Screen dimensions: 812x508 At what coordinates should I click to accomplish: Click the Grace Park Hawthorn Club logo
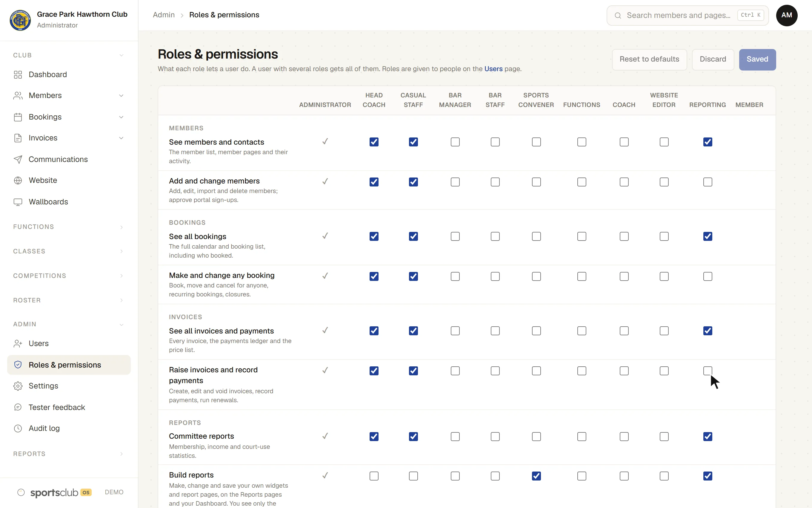(x=20, y=20)
